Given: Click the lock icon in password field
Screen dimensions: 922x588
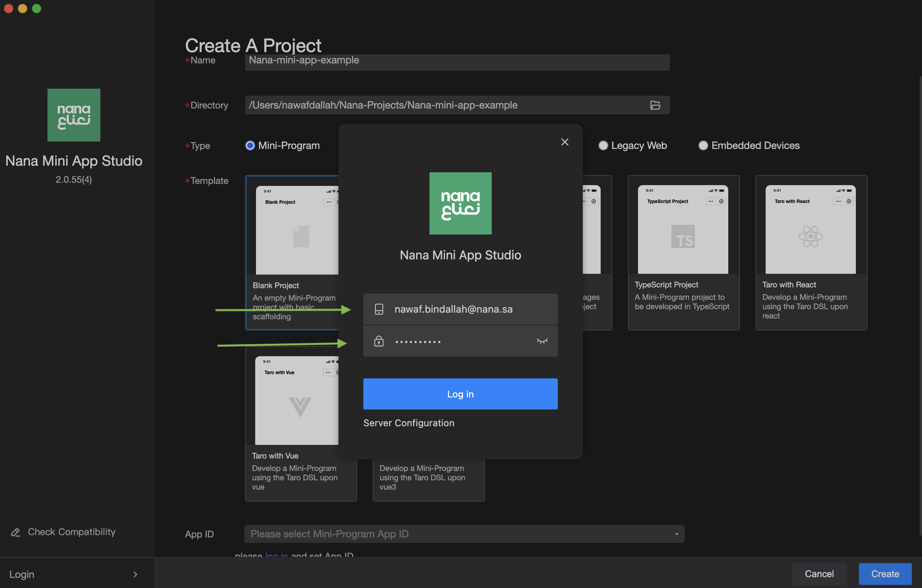Looking at the screenshot, I should pyautogui.click(x=379, y=341).
